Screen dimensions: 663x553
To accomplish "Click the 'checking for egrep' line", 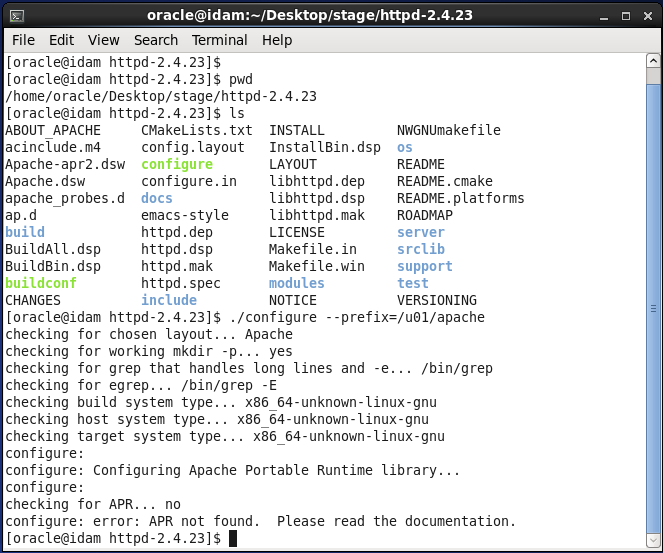I will (x=141, y=386).
